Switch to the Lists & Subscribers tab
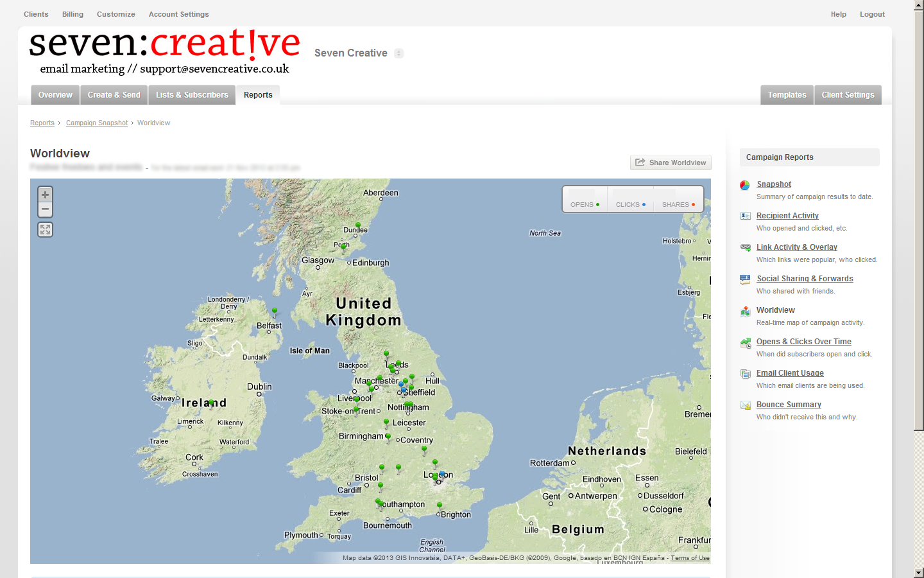This screenshot has height=578, width=924. pos(192,95)
